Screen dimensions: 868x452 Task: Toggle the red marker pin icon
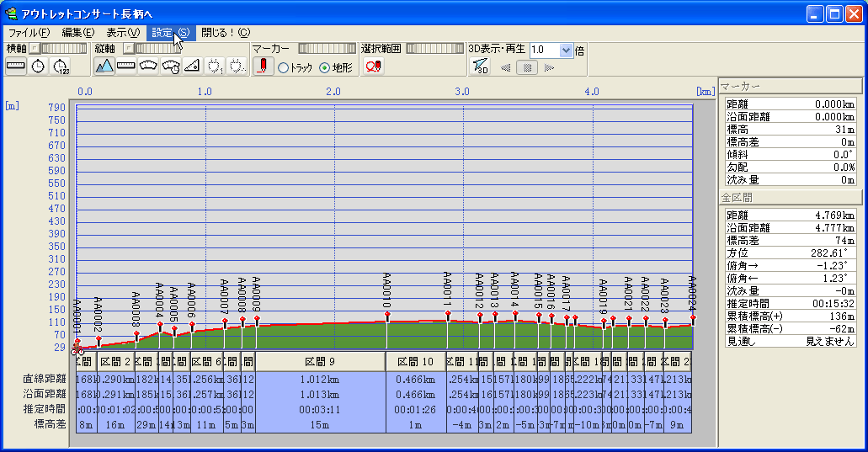(x=263, y=66)
